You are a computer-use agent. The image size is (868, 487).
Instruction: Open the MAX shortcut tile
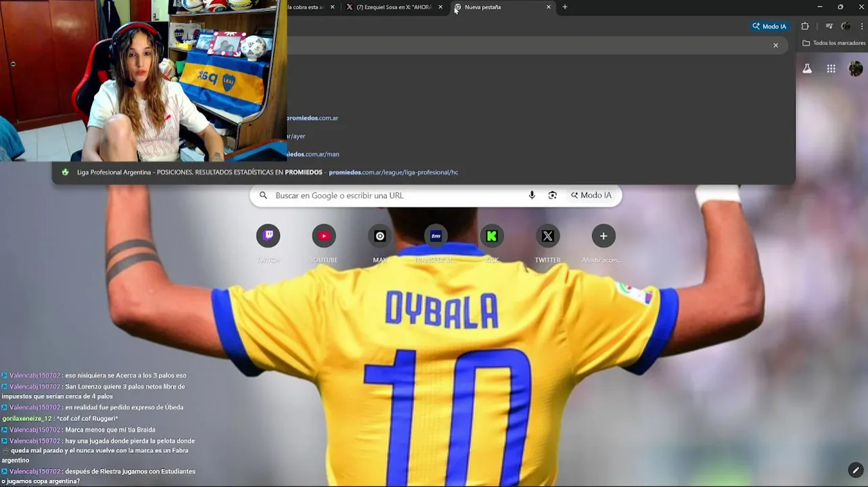380,236
